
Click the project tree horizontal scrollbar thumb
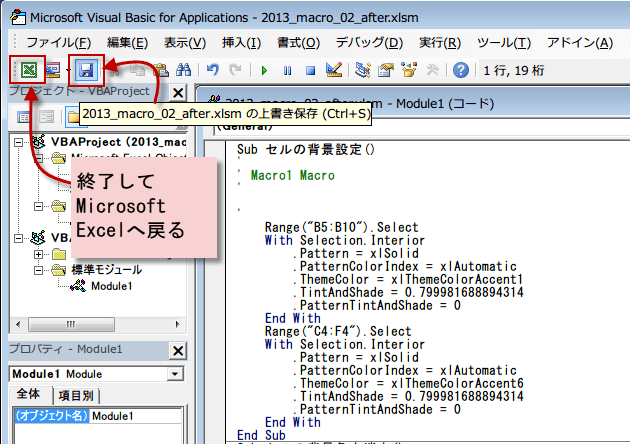pyautogui.click(x=71, y=324)
